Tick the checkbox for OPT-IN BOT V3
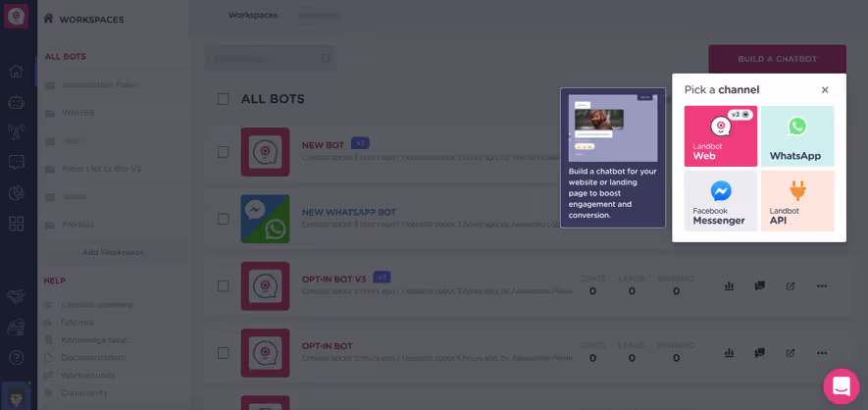 pyautogui.click(x=223, y=285)
